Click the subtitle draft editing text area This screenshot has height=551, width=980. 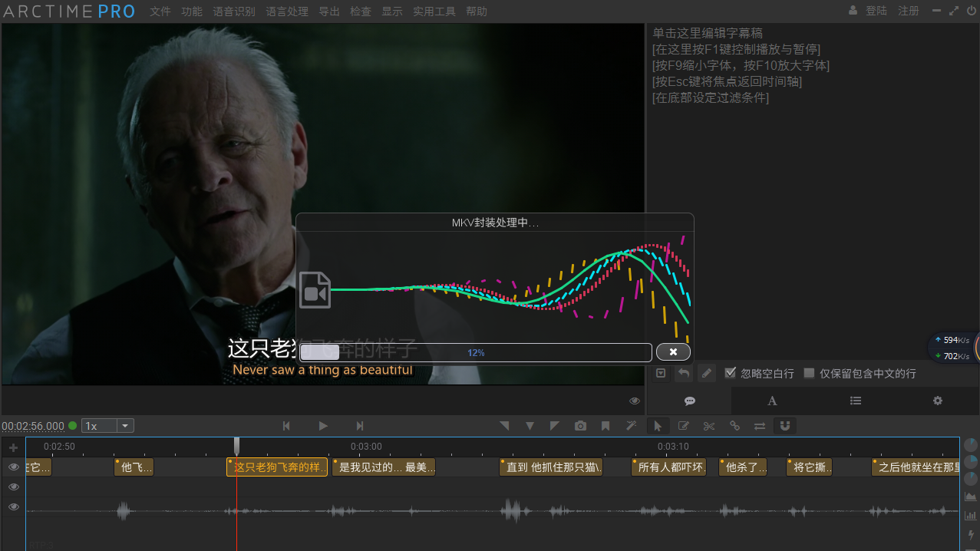click(813, 192)
